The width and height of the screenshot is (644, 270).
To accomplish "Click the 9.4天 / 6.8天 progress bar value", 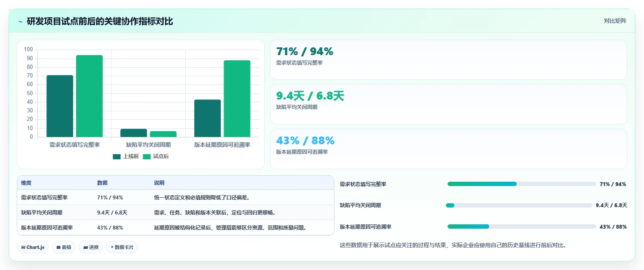I will point(611,205).
